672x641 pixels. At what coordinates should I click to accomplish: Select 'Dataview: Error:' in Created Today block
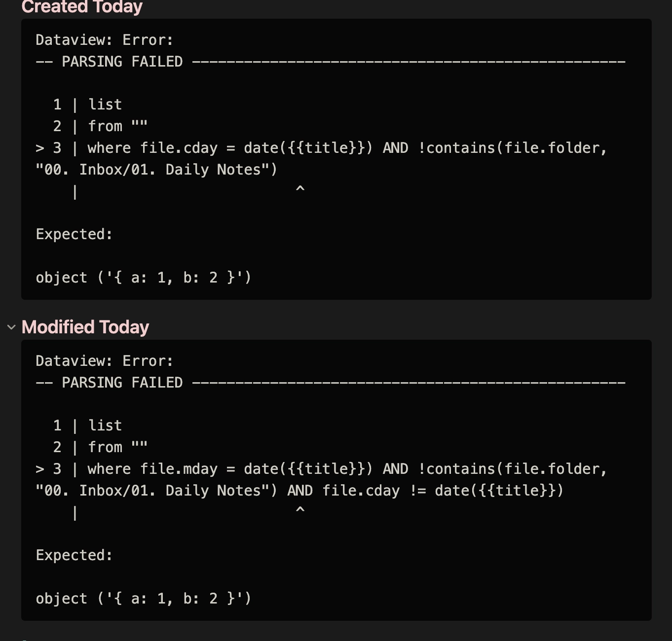click(x=105, y=40)
